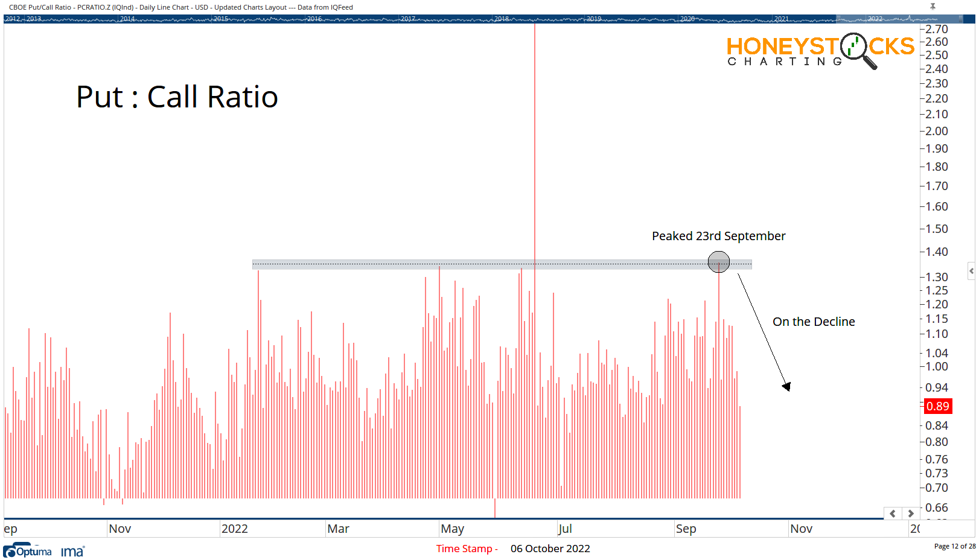Select the red 0.89 current value tag
Image resolution: width=979 pixels, height=560 pixels.
pos(938,406)
